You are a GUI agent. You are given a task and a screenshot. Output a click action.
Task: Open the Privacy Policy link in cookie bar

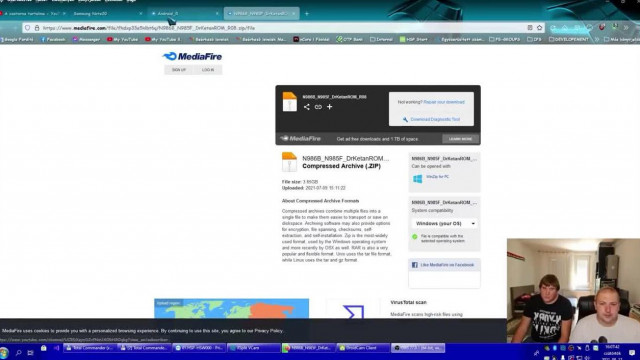(x=268, y=331)
